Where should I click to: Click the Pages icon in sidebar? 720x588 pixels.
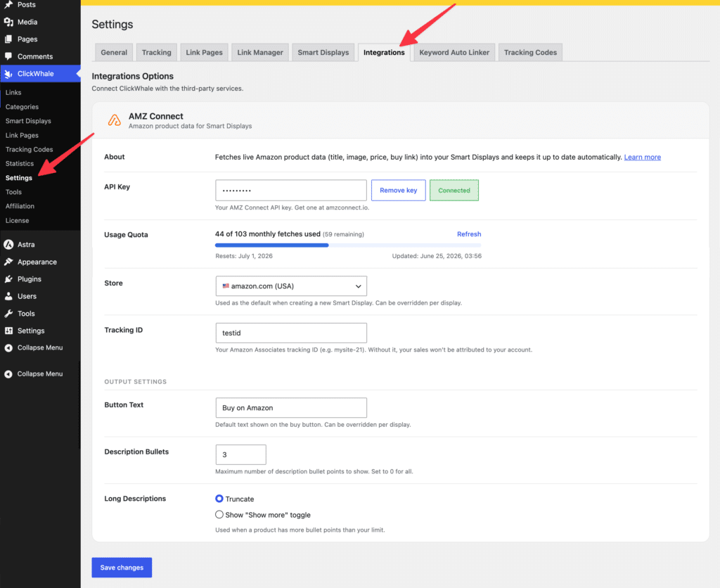[x=8, y=39]
